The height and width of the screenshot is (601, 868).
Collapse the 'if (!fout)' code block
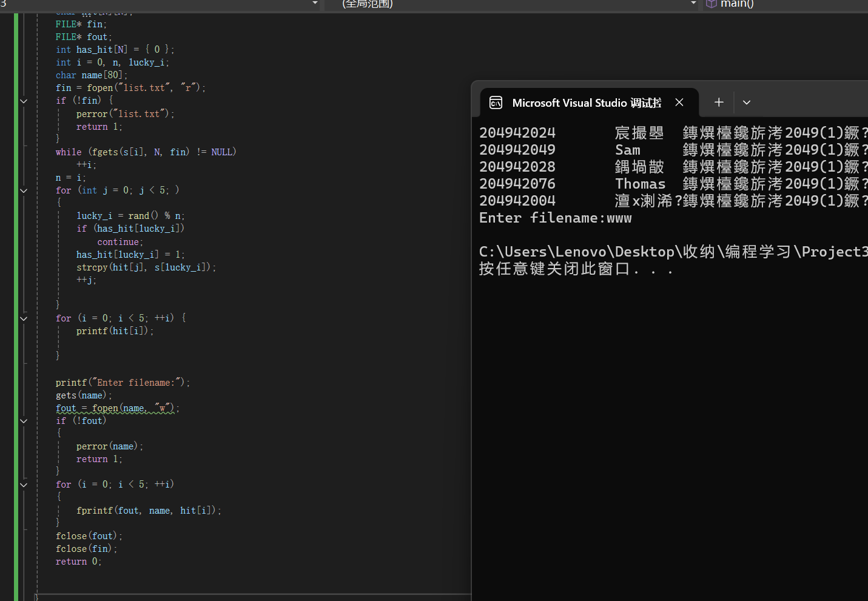pyautogui.click(x=24, y=421)
